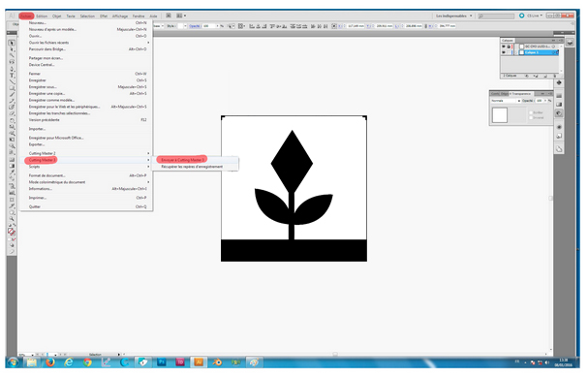Open the Go to Bridge icon
Image resolution: width=588 pixels, height=377 pixels.
click(x=169, y=16)
